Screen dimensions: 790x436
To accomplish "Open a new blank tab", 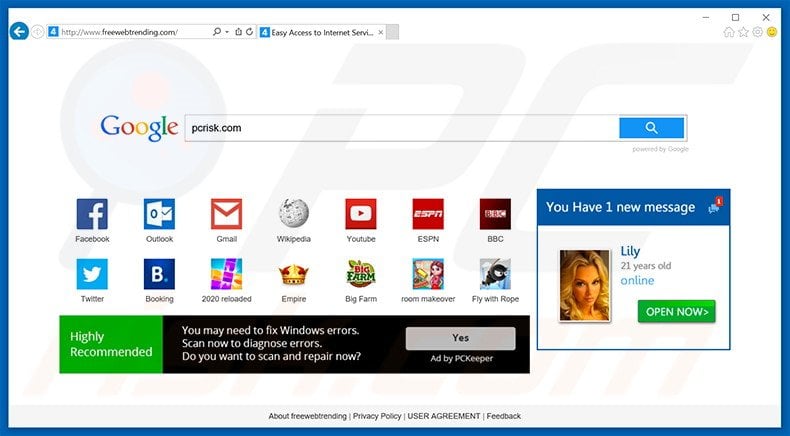I will 393,32.
